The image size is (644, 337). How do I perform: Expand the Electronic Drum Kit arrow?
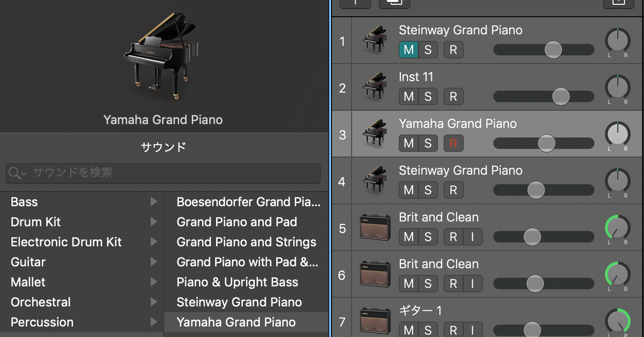point(154,242)
